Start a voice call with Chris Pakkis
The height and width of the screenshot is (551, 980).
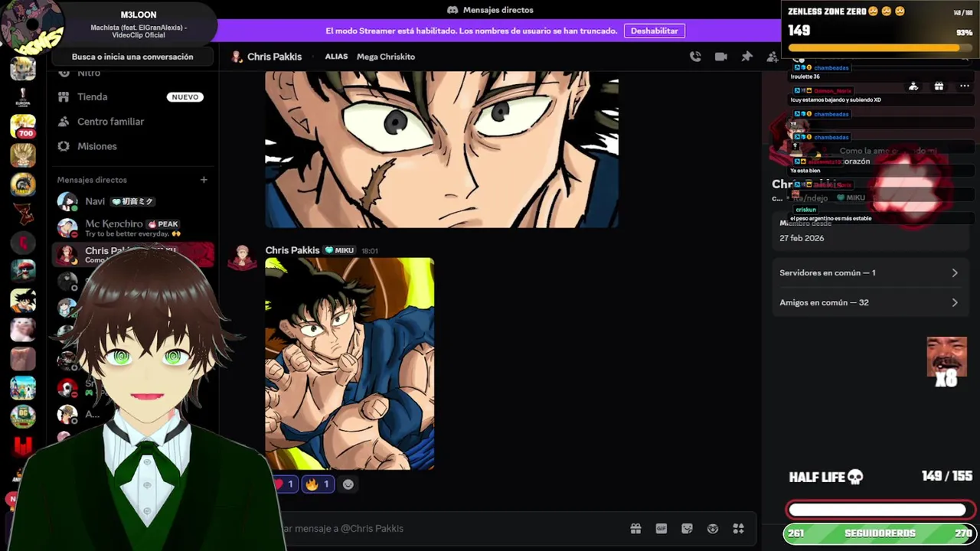[695, 57]
